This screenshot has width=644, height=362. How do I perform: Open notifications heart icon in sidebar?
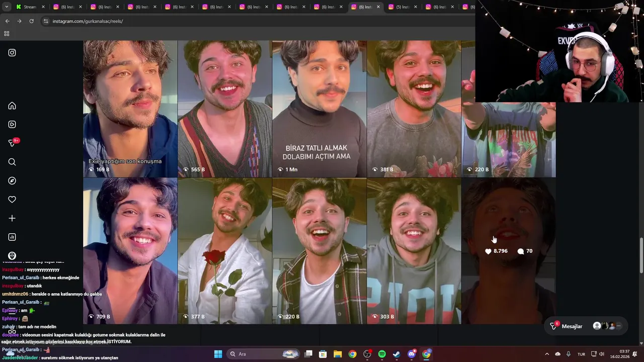click(x=12, y=200)
